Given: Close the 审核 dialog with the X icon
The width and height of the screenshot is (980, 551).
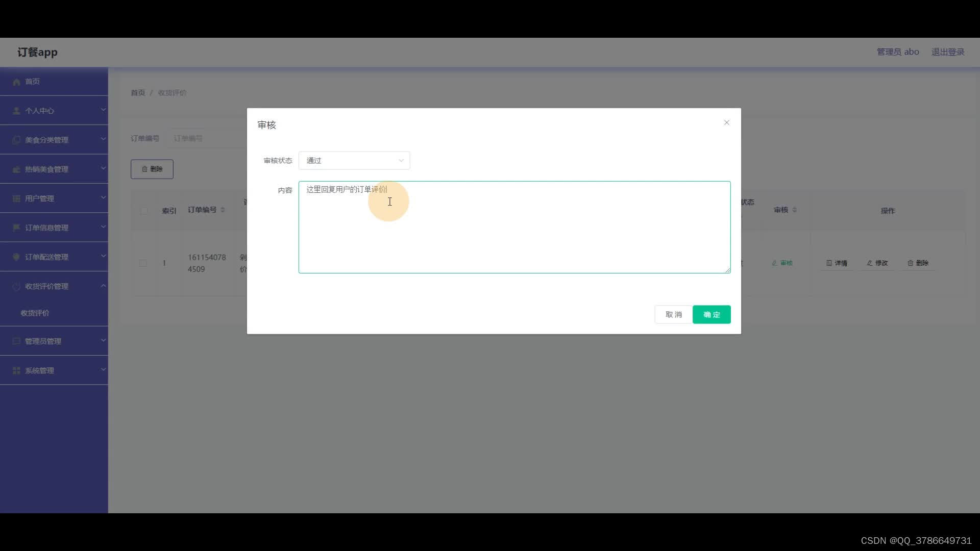Looking at the screenshot, I should tap(726, 122).
